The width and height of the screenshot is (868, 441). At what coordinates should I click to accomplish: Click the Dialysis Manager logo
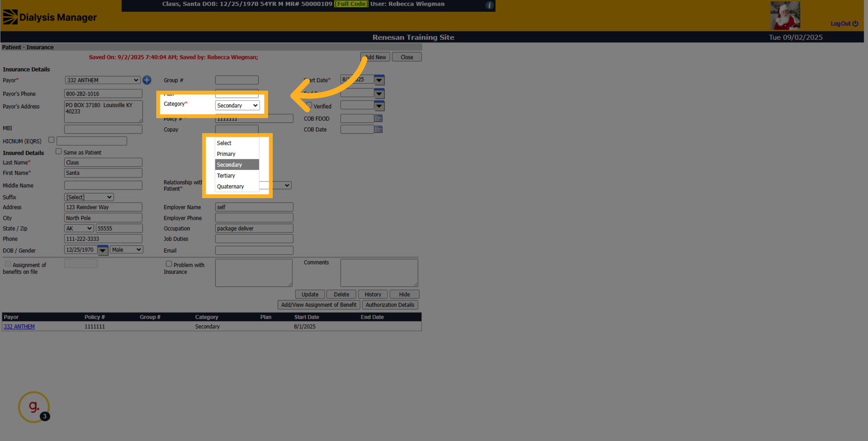(x=50, y=17)
